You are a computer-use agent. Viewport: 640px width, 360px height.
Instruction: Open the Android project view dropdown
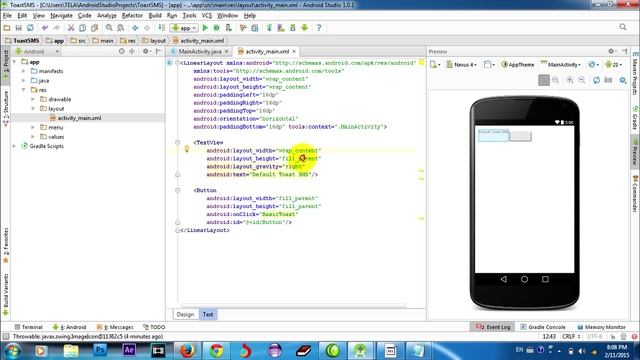click(37, 51)
